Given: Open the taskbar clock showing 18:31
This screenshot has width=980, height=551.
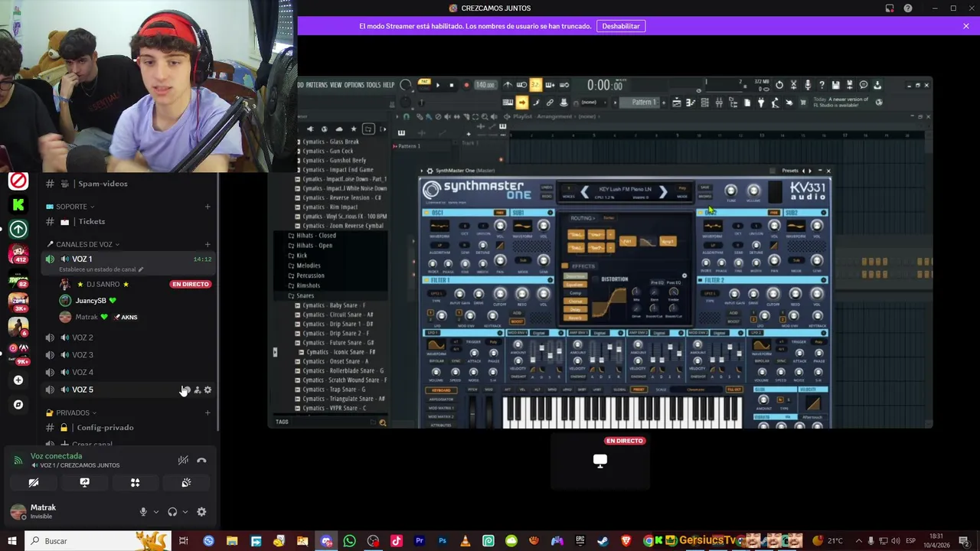Looking at the screenshot, I should click(936, 541).
